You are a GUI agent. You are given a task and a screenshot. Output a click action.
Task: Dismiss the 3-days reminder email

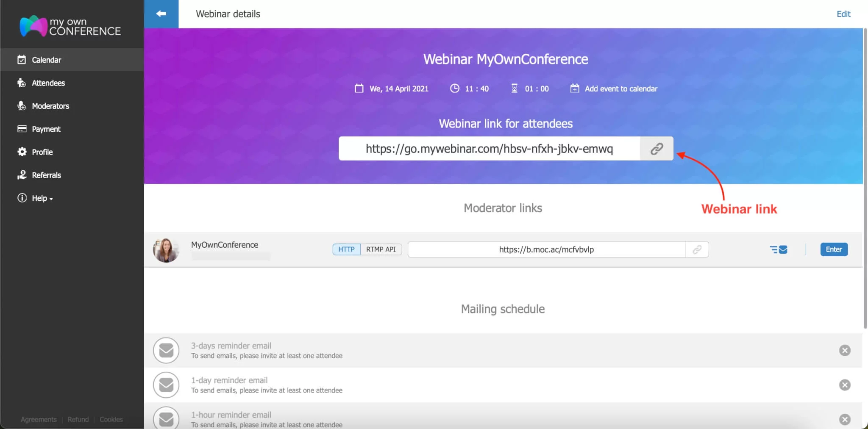[x=845, y=350]
